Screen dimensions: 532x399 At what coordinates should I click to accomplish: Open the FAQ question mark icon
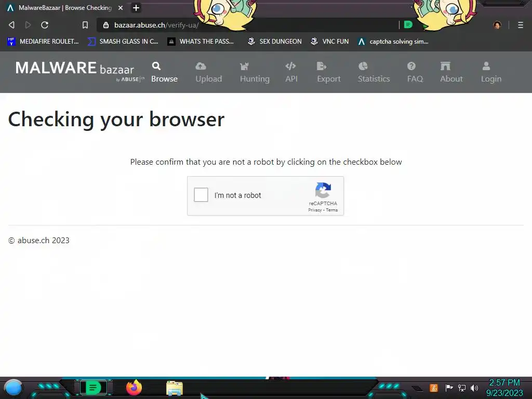click(411, 66)
